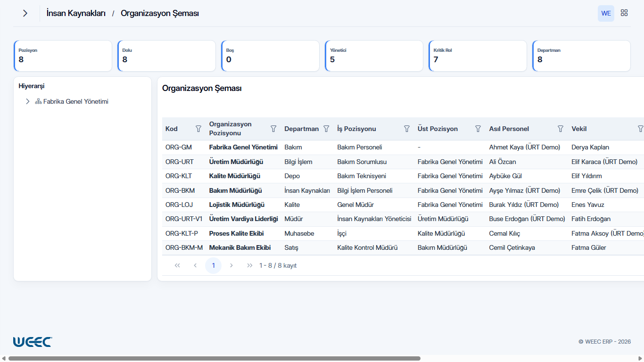Open the Departman column filter
Screen dimensions: 644x362
(326, 129)
